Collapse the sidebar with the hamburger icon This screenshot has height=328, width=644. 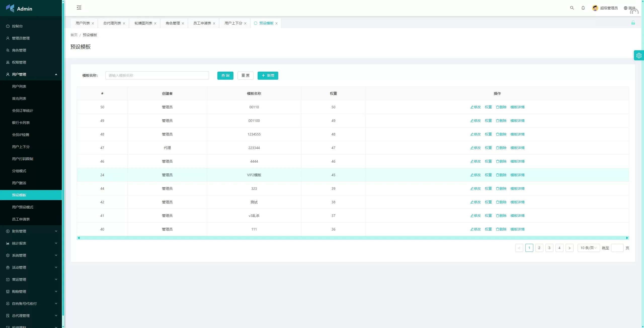(x=79, y=8)
